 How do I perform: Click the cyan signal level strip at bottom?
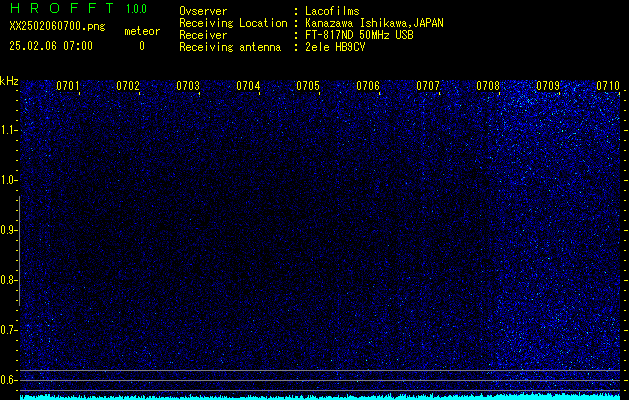tap(320, 397)
